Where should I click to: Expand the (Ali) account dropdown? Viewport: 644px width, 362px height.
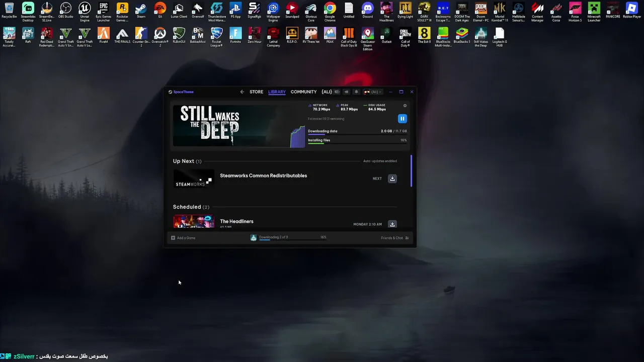tap(373, 92)
